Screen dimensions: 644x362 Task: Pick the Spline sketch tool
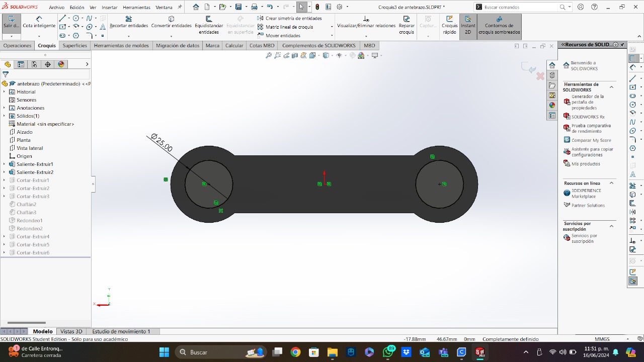[89, 18]
